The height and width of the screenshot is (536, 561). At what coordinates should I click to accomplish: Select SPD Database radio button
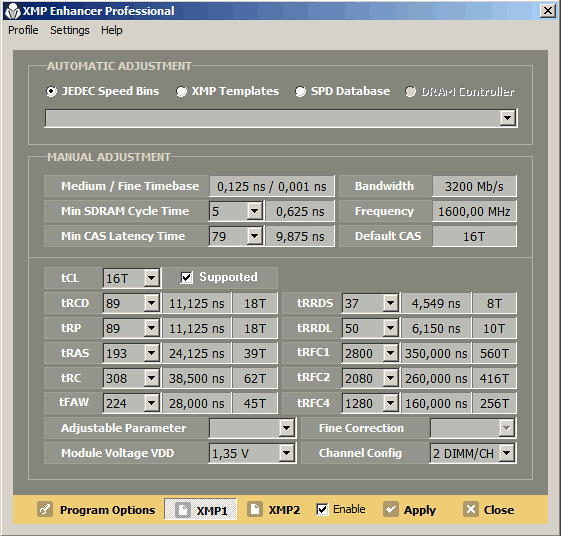[x=300, y=92]
